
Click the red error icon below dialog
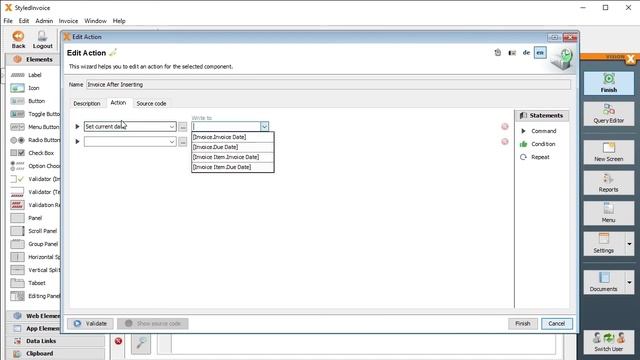[x=118, y=341]
